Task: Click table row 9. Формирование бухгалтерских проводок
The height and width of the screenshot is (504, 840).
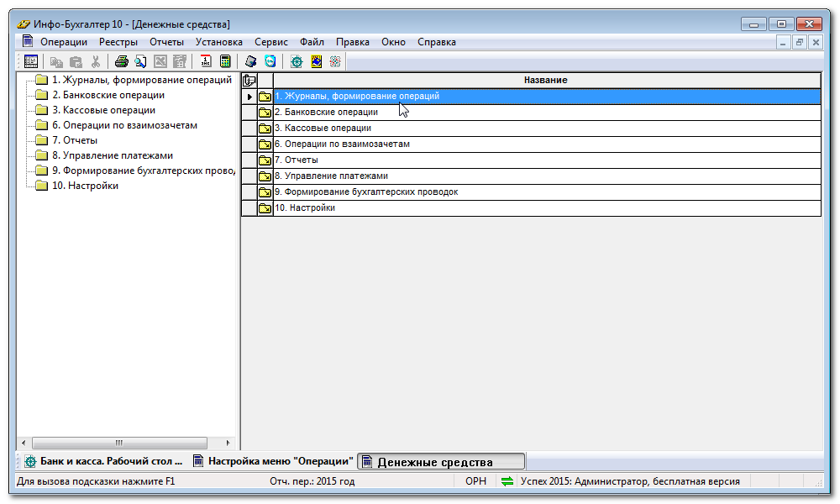Action: click(x=547, y=192)
